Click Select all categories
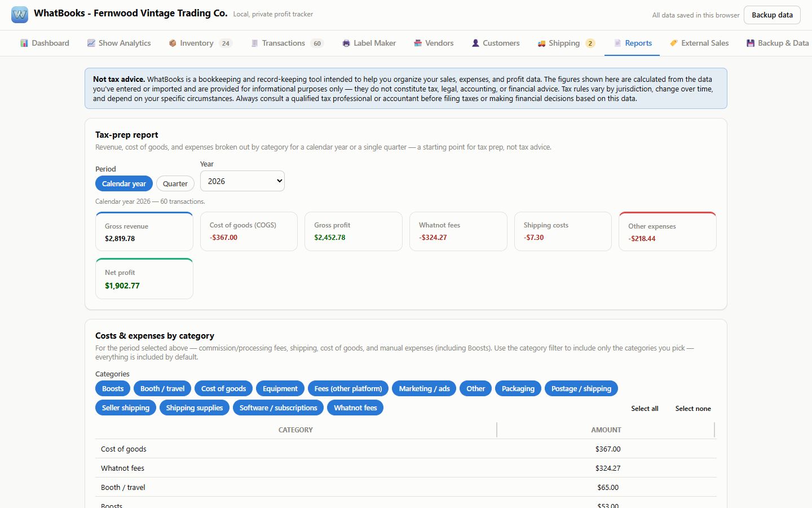Screen dimensions: 812x508 [645, 409]
